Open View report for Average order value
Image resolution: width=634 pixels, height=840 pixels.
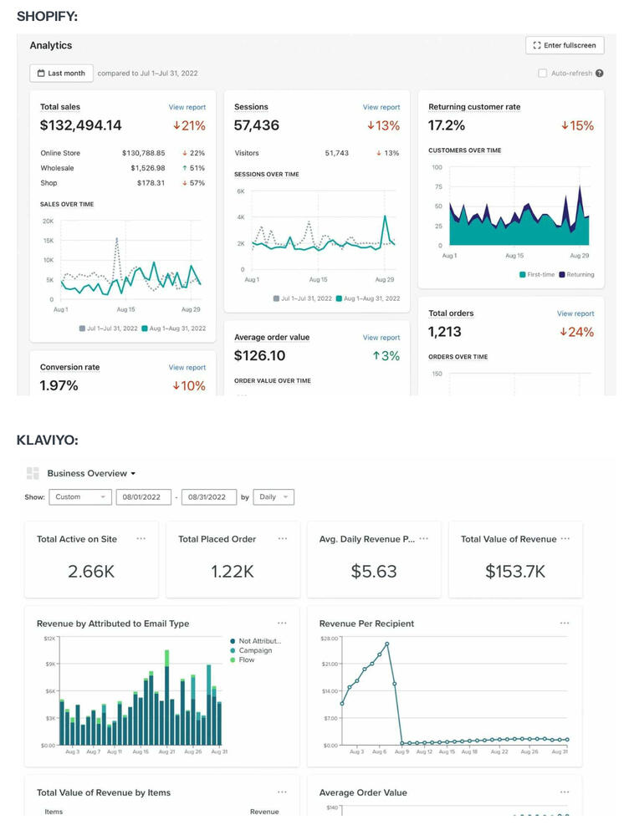pyautogui.click(x=381, y=338)
